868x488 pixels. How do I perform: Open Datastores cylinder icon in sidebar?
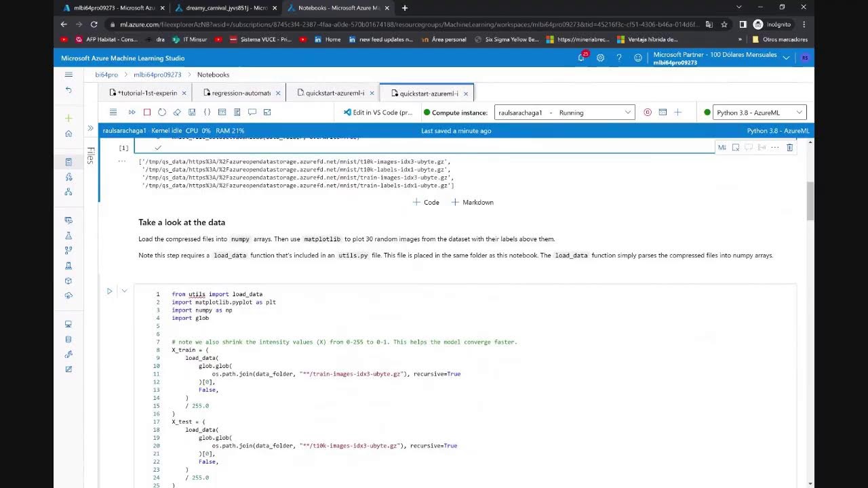68,339
